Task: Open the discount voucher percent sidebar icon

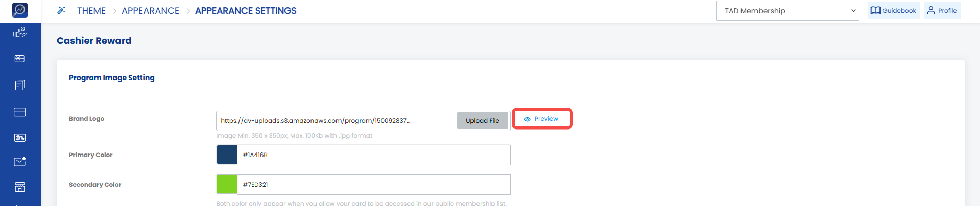Action: pos(20,138)
